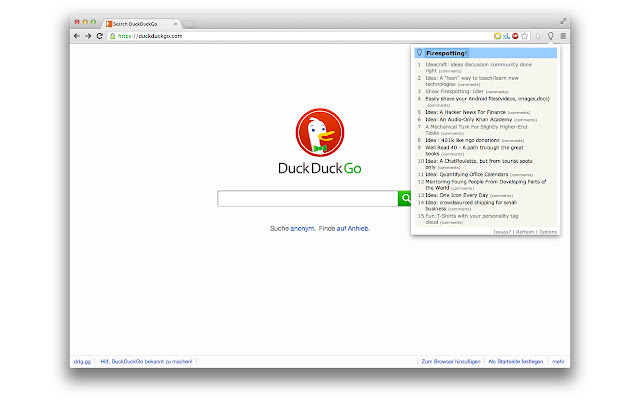Open 'Idea: A "loan" way to teach/learn' story
This screenshot has height=400, width=640.
(x=472, y=81)
